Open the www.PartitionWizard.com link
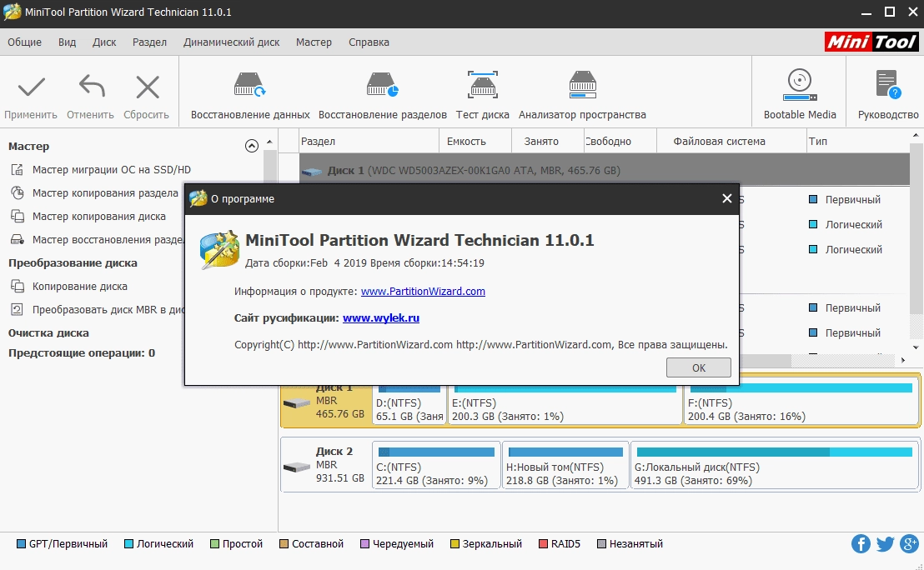Viewport: 924px width, 570px height. pos(423,292)
